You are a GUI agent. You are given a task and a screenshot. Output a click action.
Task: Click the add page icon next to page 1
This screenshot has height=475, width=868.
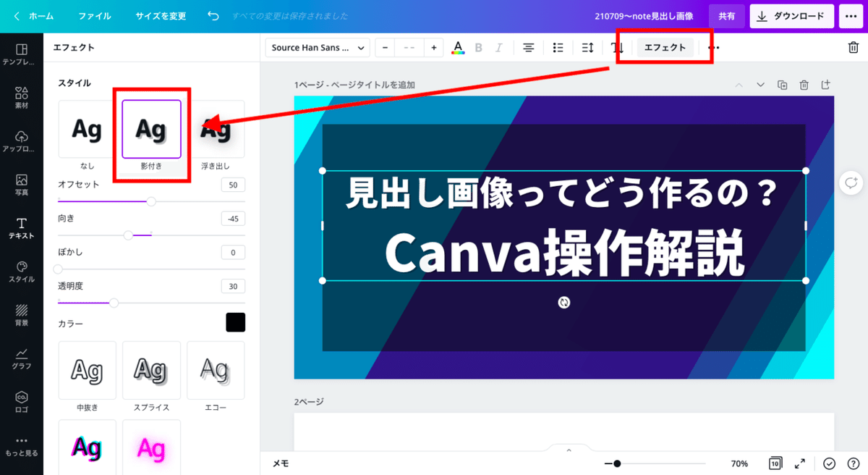[x=825, y=85]
